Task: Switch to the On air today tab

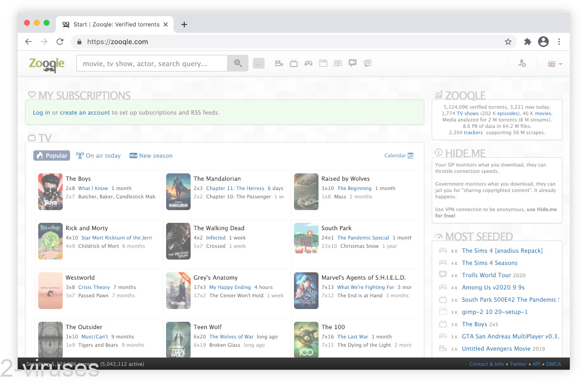Action: pyautogui.click(x=98, y=156)
